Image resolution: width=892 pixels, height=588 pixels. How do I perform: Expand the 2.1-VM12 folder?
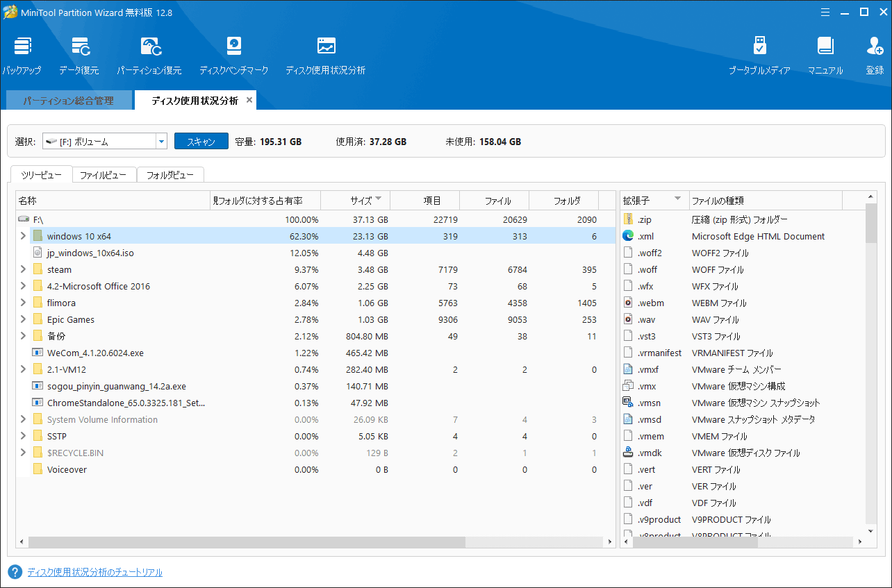pos(23,369)
